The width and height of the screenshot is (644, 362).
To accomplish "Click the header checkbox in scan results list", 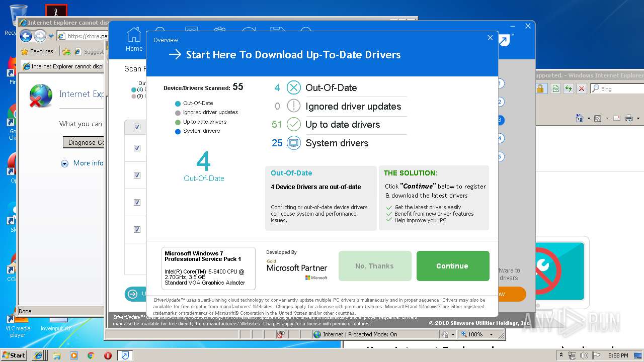I will (x=137, y=127).
